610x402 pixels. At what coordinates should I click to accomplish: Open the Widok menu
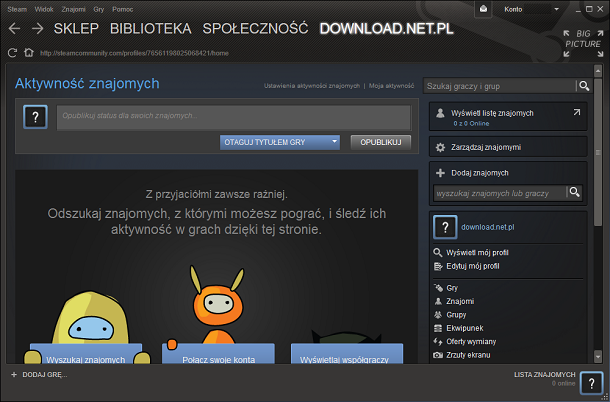[x=44, y=9]
